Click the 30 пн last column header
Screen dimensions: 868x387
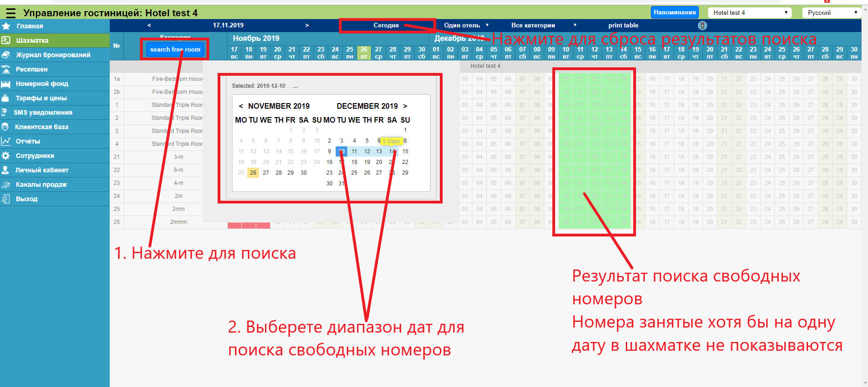[x=854, y=52]
